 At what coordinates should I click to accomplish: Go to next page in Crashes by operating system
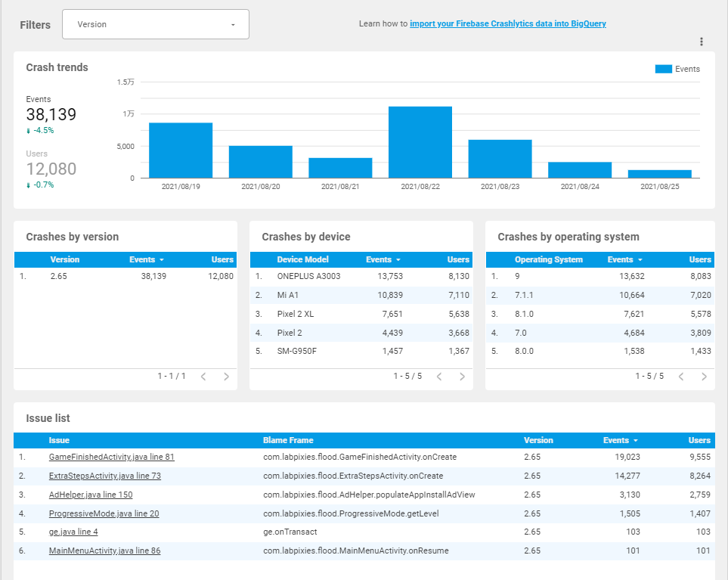point(704,377)
